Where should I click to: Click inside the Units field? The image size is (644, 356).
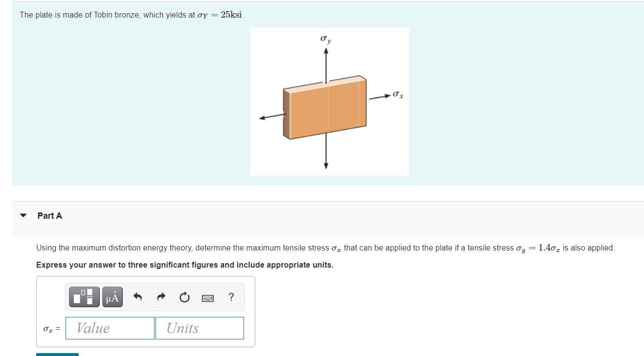(199, 328)
